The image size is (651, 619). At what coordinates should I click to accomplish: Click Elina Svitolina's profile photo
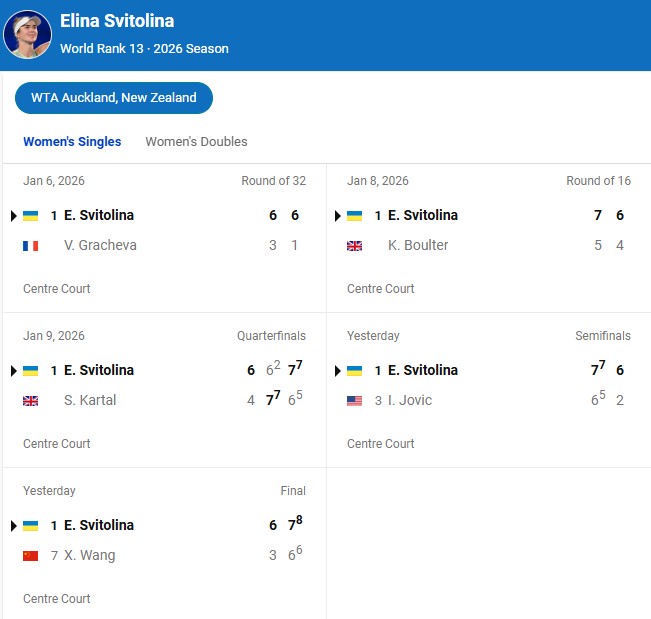coord(27,35)
